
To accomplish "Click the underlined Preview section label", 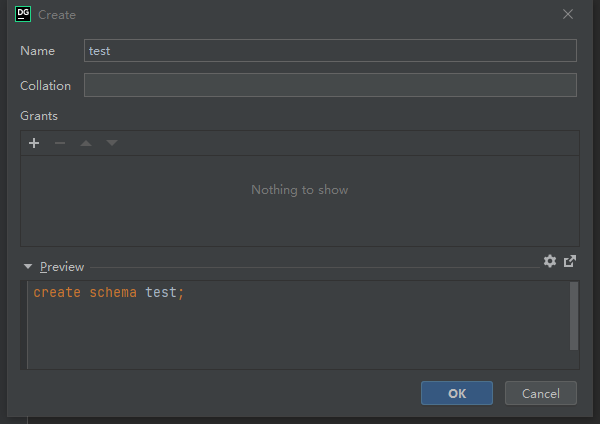I will (x=62, y=267).
